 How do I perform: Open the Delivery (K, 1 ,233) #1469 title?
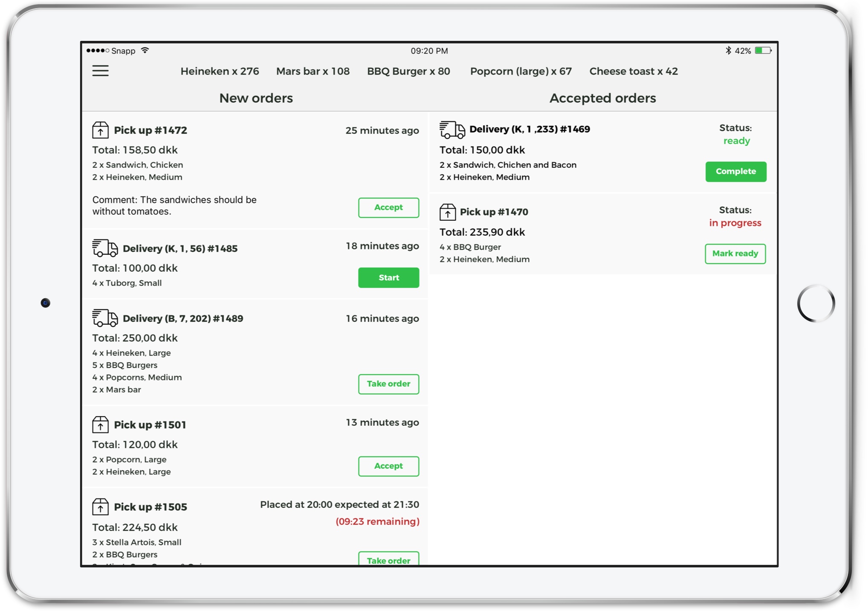tap(529, 129)
